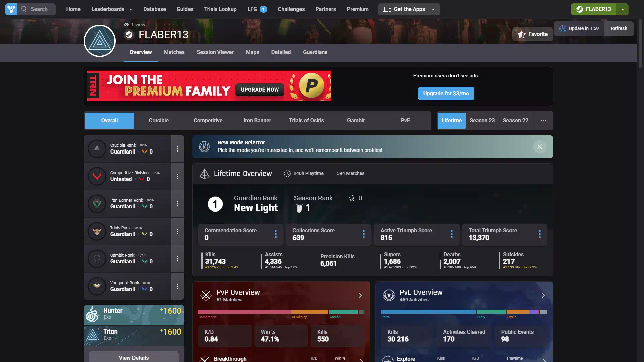Open Vanguard Rank options menu

click(x=177, y=286)
